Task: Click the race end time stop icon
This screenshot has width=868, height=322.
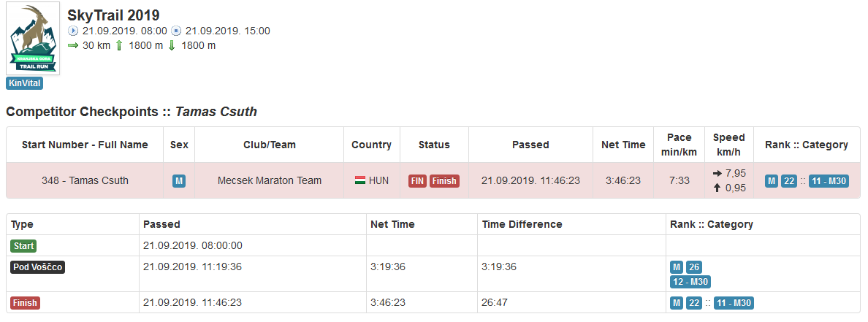Action: coord(177,31)
